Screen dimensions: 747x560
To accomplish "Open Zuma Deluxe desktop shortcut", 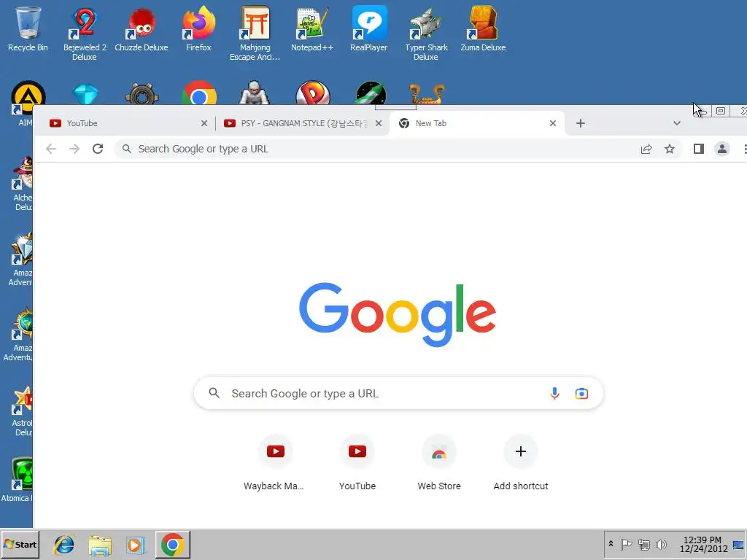I will point(483,28).
